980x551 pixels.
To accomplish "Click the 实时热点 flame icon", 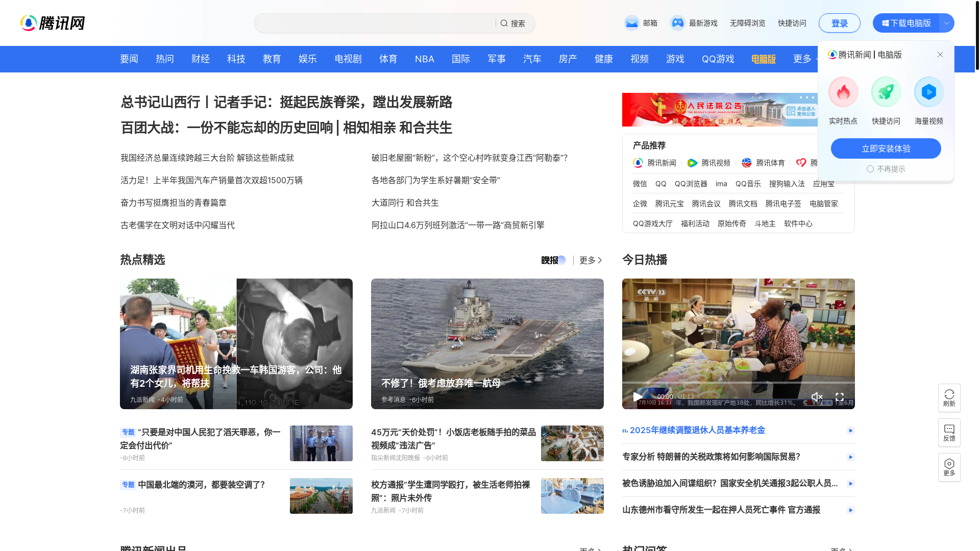I will point(843,92).
